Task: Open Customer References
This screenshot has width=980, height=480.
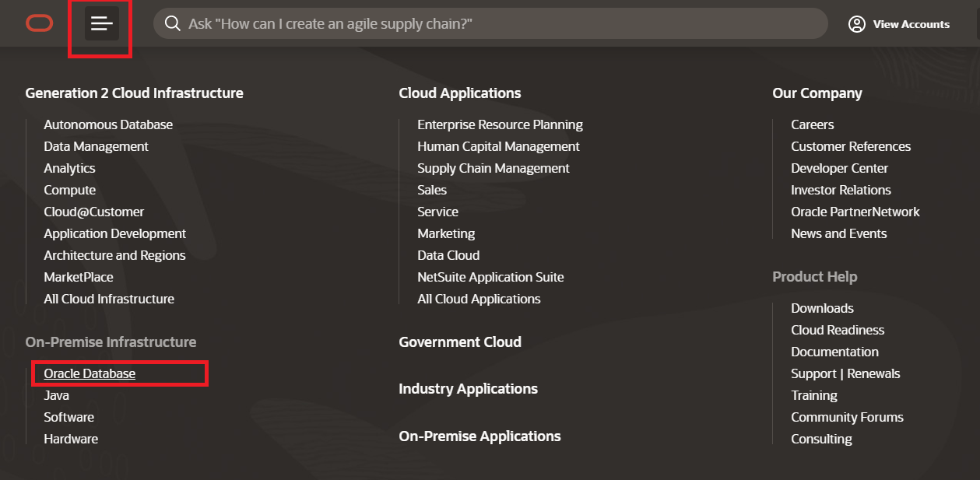Action: click(x=851, y=146)
